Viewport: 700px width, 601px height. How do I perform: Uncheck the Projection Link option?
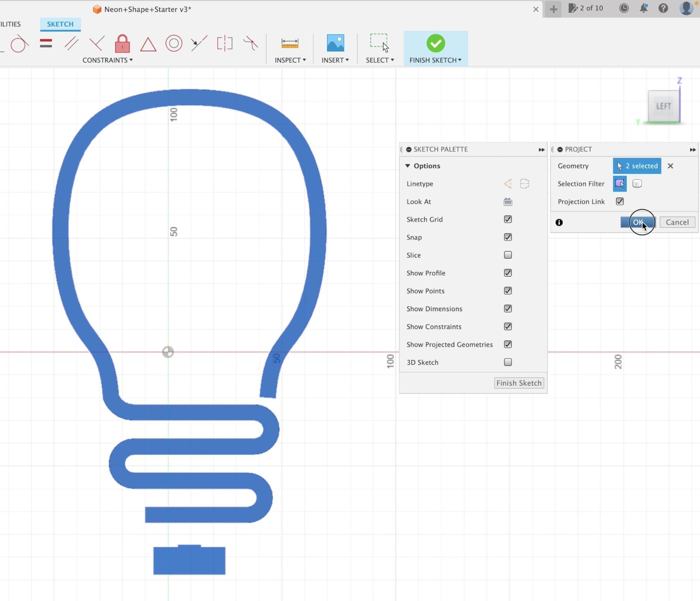click(x=619, y=201)
